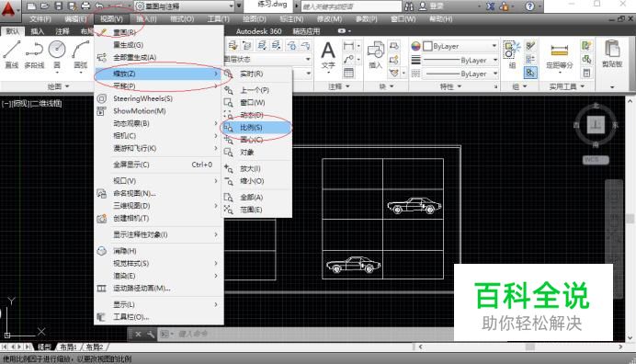This screenshot has width=636, height=364.
Task: Select zoom 缩小(O) option
Action: [x=256, y=181]
